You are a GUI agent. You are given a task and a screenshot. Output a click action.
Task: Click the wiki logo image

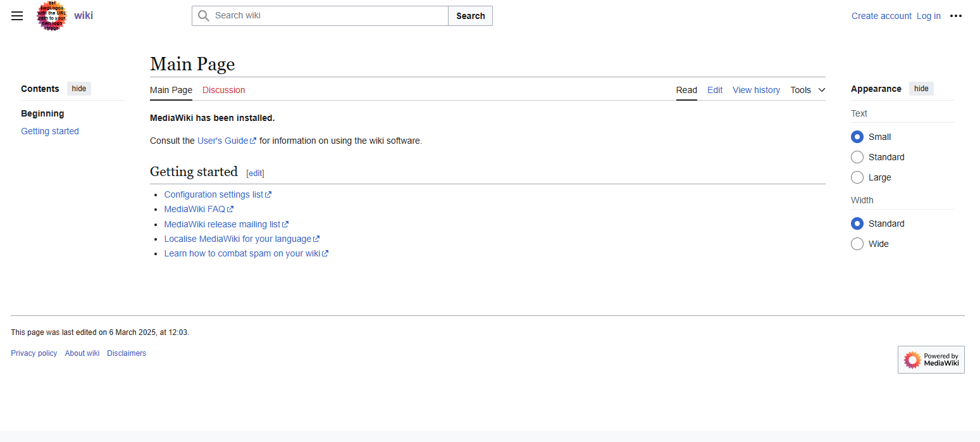(x=52, y=16)
